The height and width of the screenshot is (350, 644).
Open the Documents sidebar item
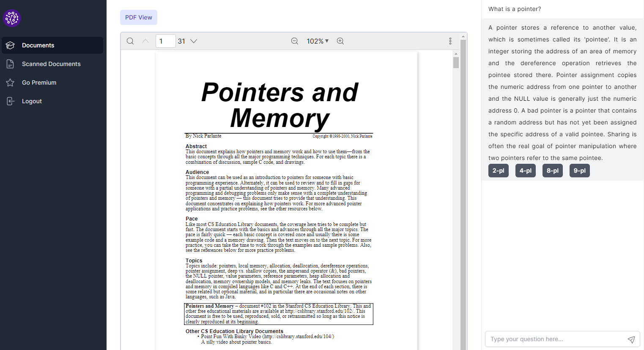click(52, 45)
